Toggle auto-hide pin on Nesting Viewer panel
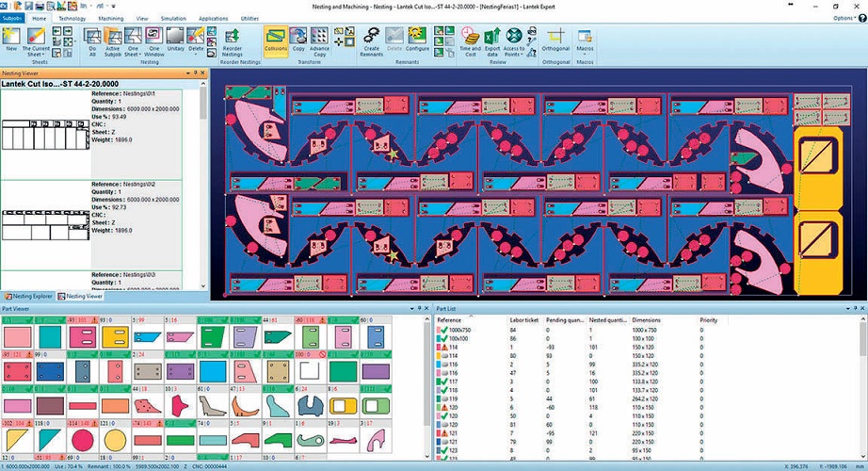 (195, 73)
